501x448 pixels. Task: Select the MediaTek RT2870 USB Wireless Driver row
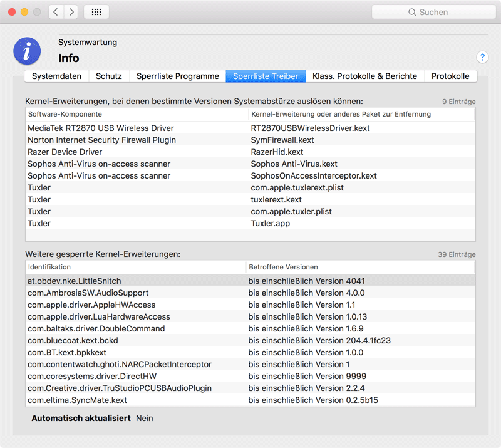250,128
